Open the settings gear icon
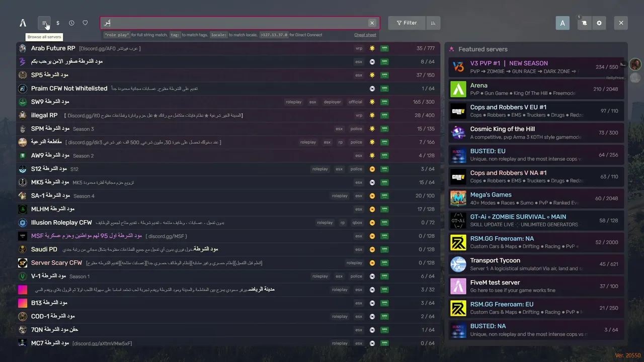The image size is (644, 362). point(599,23)
